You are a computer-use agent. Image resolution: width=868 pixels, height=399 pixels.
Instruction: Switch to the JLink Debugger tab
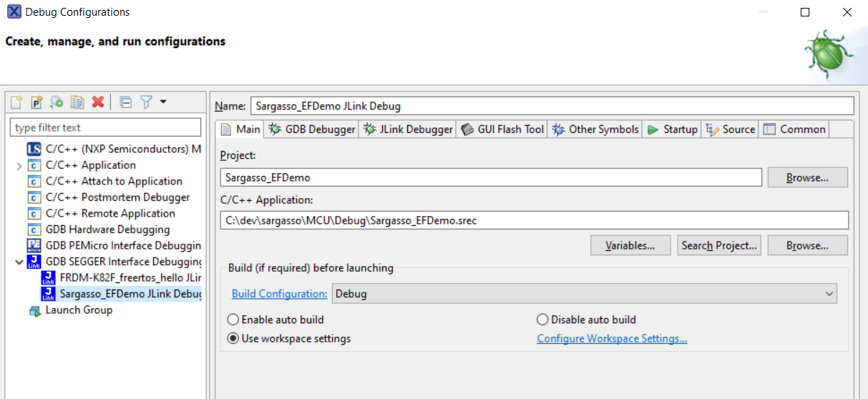(408, 129)
